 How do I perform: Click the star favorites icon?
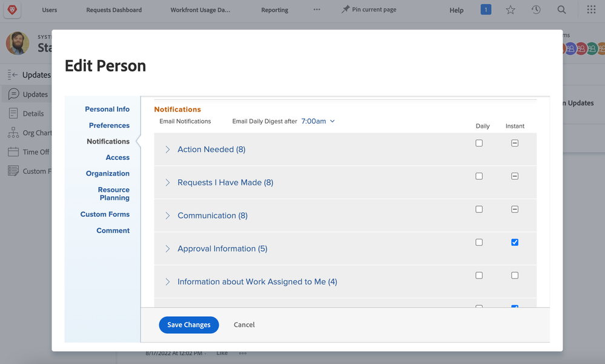511,10
